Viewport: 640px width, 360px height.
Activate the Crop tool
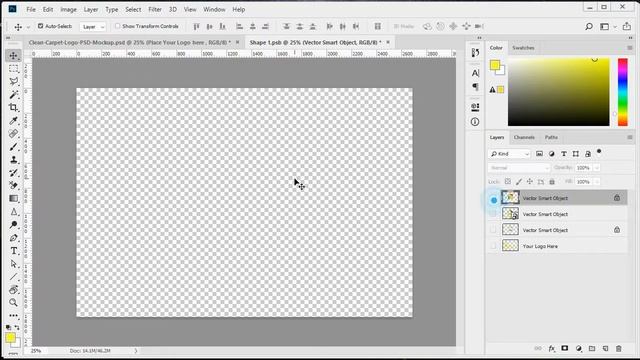click(x=13, y=108)
